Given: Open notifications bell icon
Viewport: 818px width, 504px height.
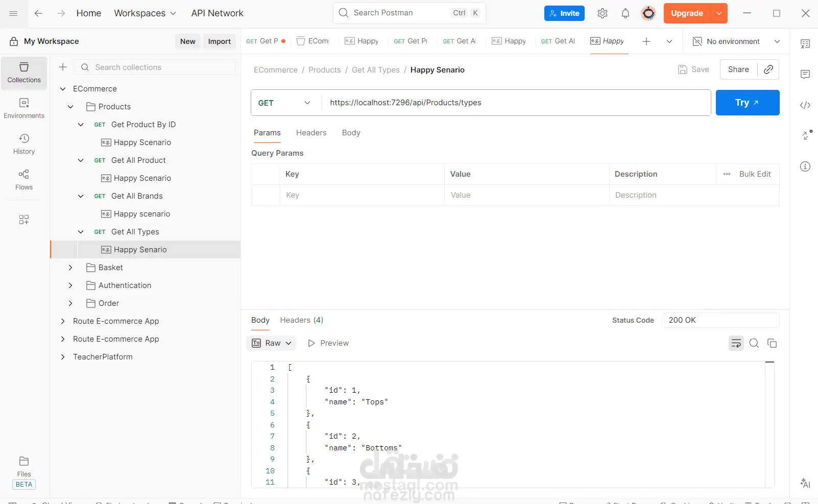Looking at the screenshot, I should click(x=625, y=13).
